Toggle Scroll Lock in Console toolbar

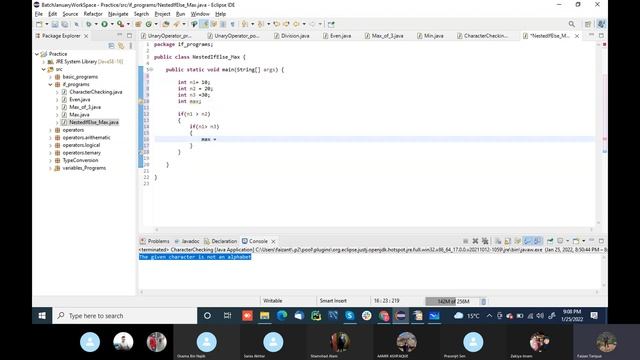point(508,241)
